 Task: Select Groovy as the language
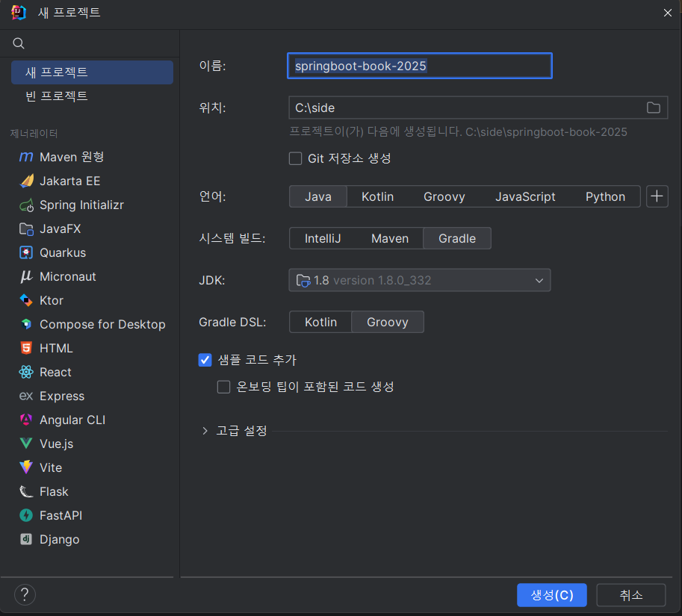coord(444,196)
